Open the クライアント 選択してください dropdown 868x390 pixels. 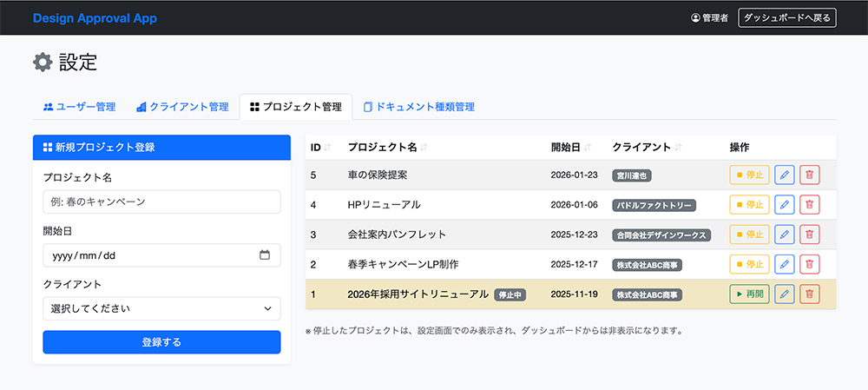point(161,308)
